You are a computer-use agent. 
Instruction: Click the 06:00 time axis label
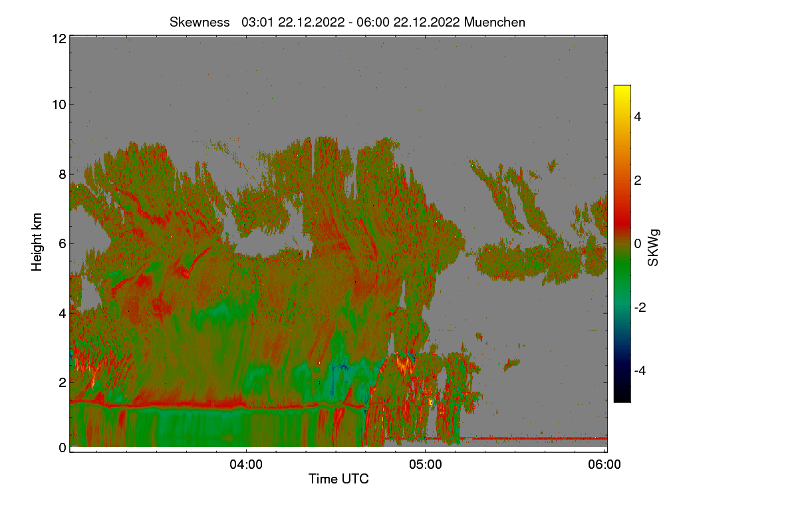pos(605,465)
